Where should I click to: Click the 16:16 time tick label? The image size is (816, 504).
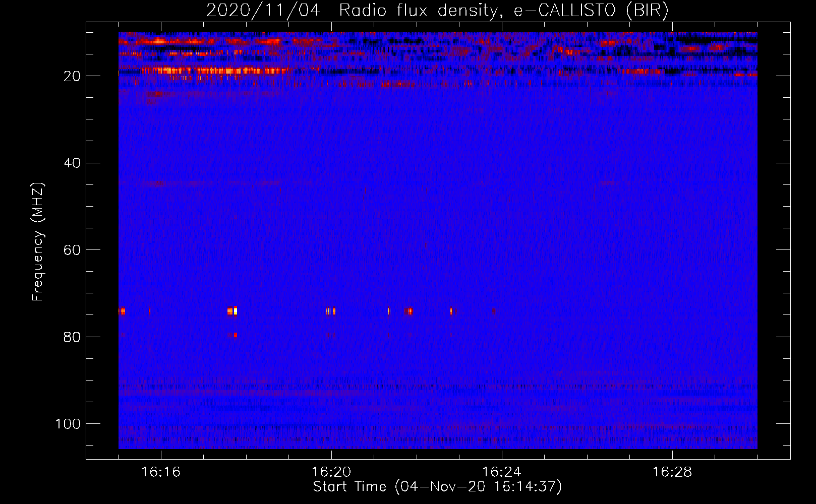(161, 472)
